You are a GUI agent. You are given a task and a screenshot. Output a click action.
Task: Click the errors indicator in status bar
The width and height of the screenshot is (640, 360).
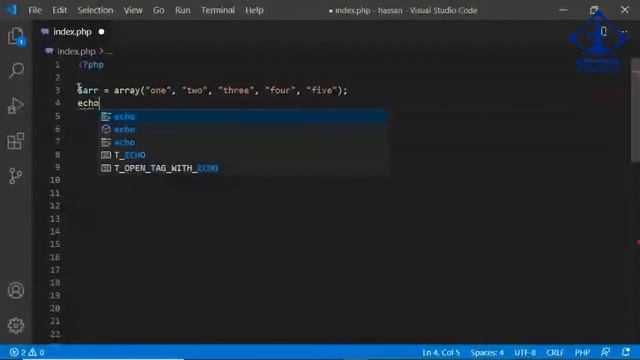coord(18,352)
